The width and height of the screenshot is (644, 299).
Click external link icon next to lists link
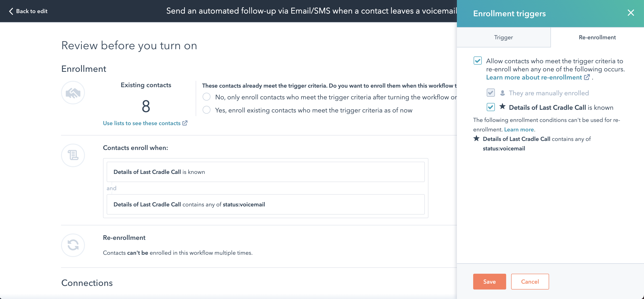[x=185, y=123]
